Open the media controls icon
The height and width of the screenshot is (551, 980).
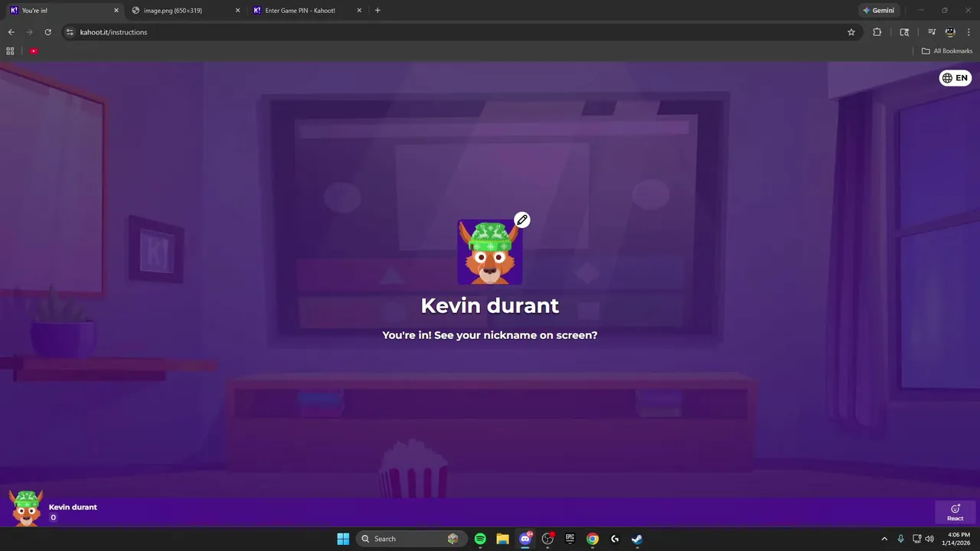click(x=932, y=32)
